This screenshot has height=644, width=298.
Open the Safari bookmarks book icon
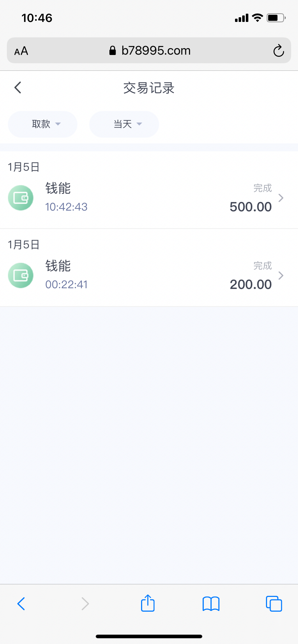point(211,604)
